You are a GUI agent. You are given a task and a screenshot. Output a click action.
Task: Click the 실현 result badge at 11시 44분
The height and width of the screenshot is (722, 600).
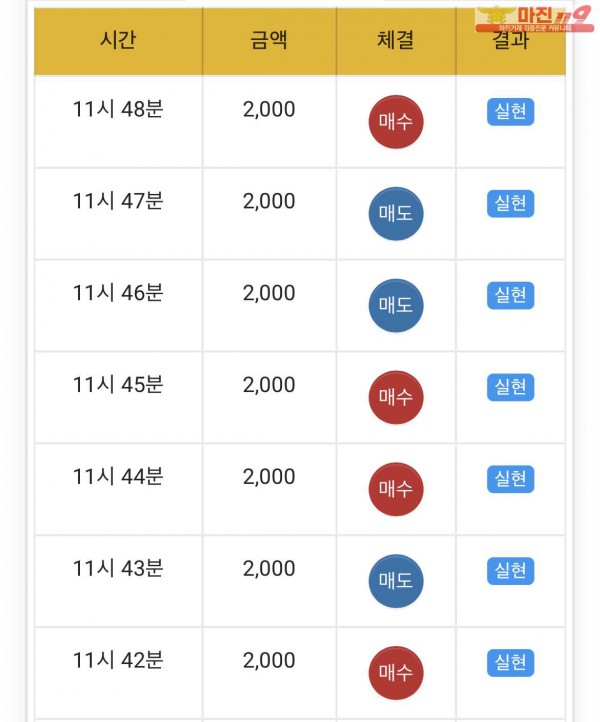click(511, 479)
